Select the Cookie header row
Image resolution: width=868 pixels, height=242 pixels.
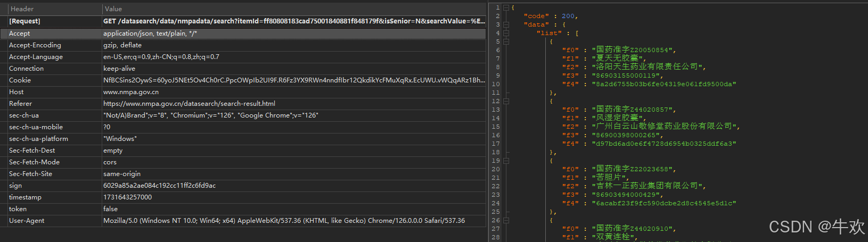click(243, 80)
